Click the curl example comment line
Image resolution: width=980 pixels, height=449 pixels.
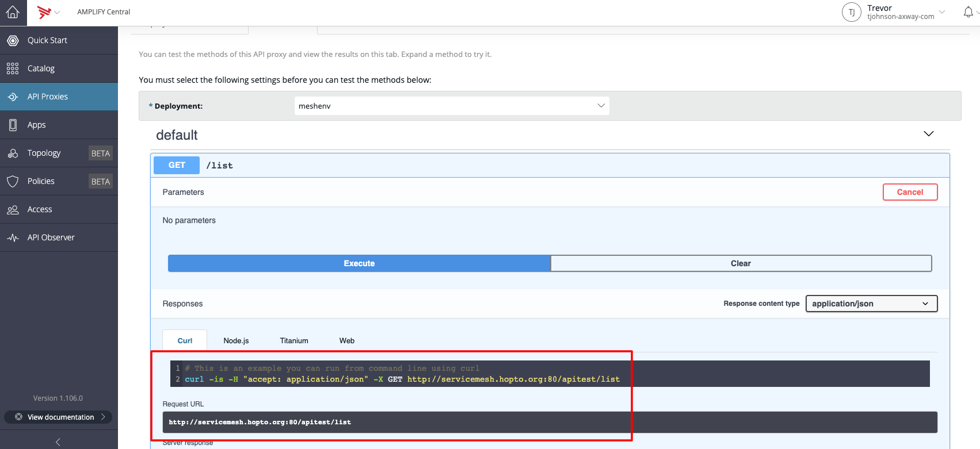click(332, 369)
